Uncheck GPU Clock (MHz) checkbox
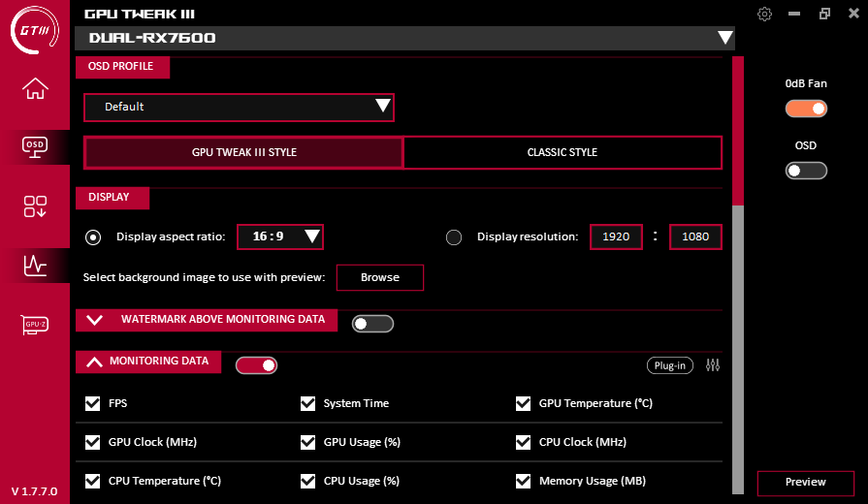This screenshot has width=868, height=504. click(x=93, y=442)
